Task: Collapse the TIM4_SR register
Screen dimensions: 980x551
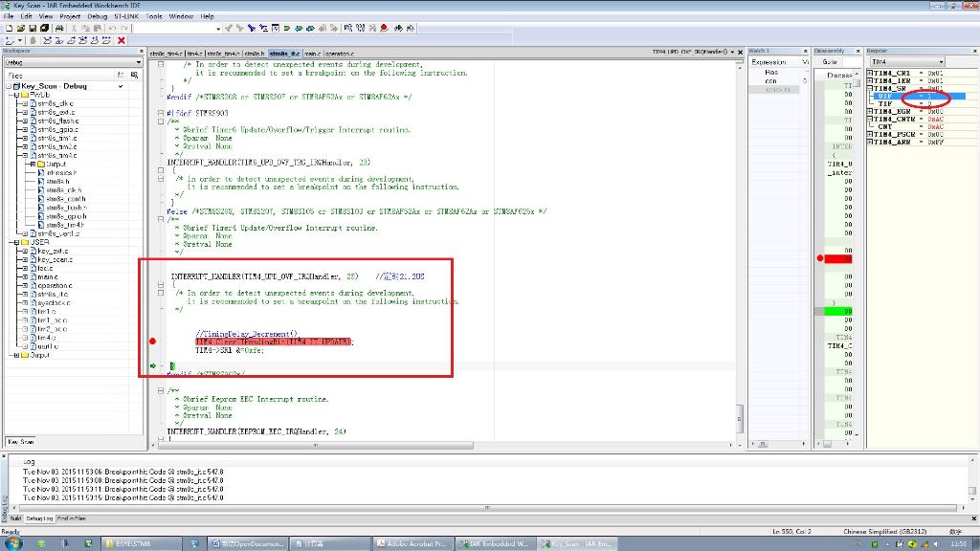Action: tap(869, 88)
